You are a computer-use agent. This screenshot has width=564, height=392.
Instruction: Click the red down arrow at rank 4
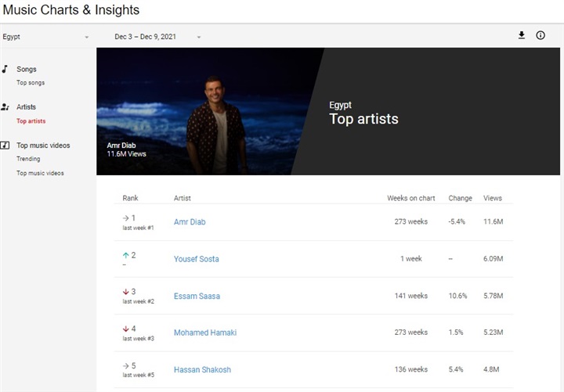click(126, 329)
